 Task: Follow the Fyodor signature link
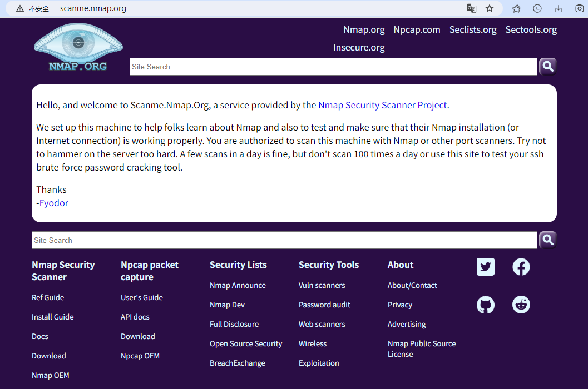[x=53, y=203]
